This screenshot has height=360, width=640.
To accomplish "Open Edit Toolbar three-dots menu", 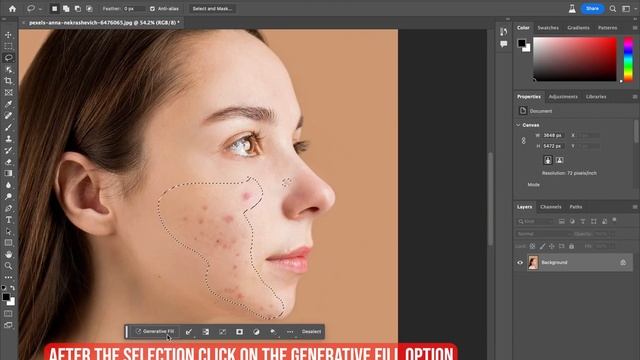I will [8, 278].
